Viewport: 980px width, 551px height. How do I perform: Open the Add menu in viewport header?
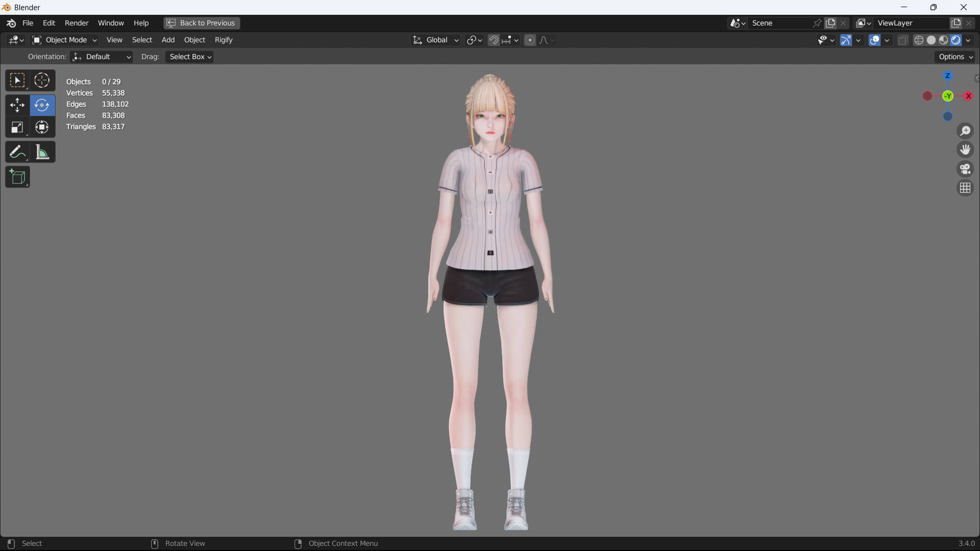pos(168,40)
